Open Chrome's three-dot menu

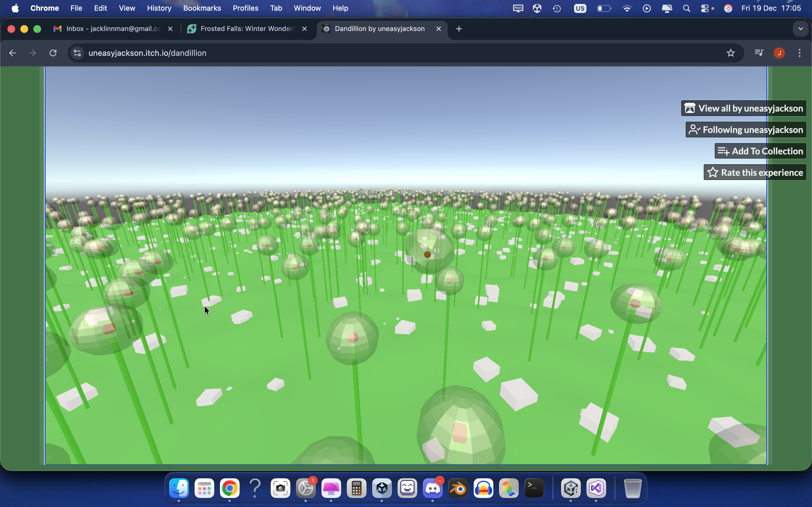[799, 53]
